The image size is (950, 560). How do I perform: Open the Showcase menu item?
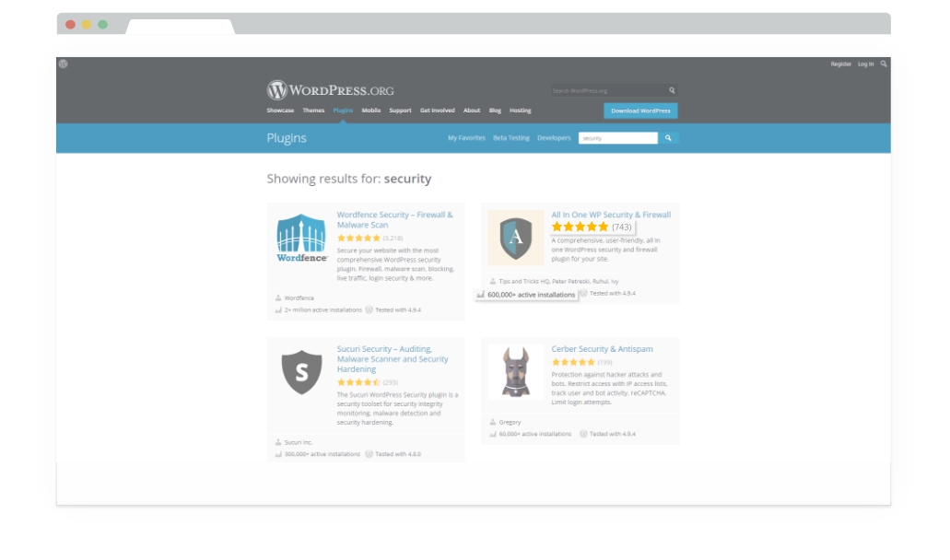click(280, 111)
